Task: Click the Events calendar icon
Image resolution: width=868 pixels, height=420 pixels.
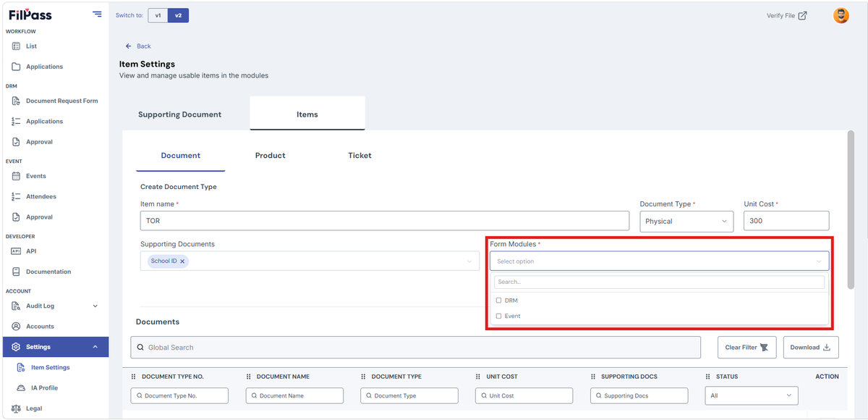Action: tap(16, 176)
